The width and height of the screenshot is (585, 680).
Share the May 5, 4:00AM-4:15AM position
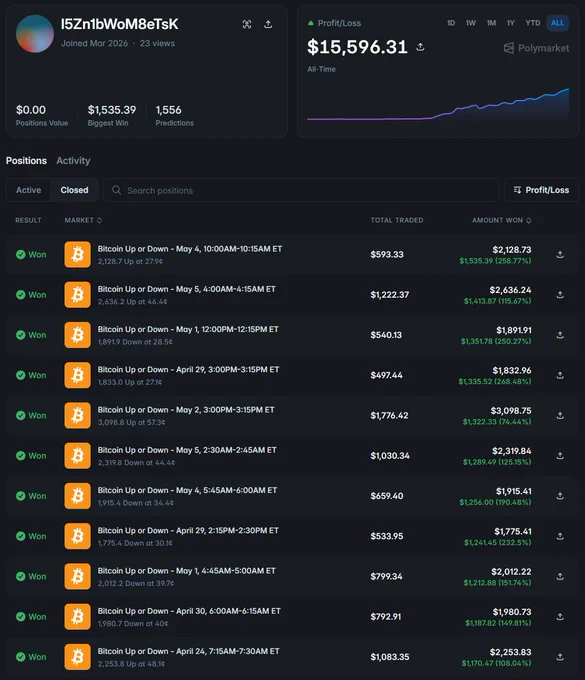pyautogui.click(x=560, y=295)
